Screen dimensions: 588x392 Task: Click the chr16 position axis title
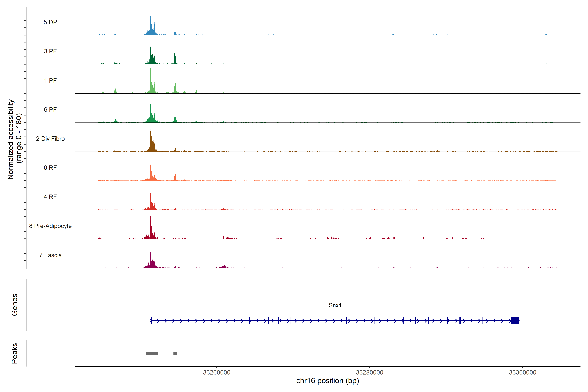tap(327, 381)
